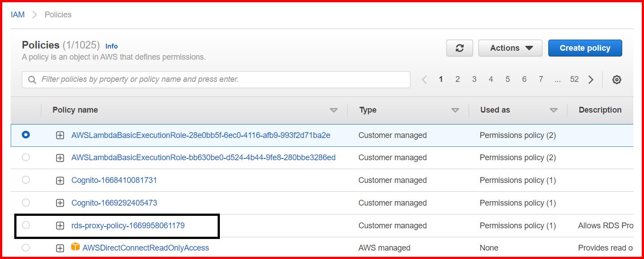Open the table preferences gear
The width and height of the screenshot is (644, 259).
pyautogui.click(x=617, y=79)
